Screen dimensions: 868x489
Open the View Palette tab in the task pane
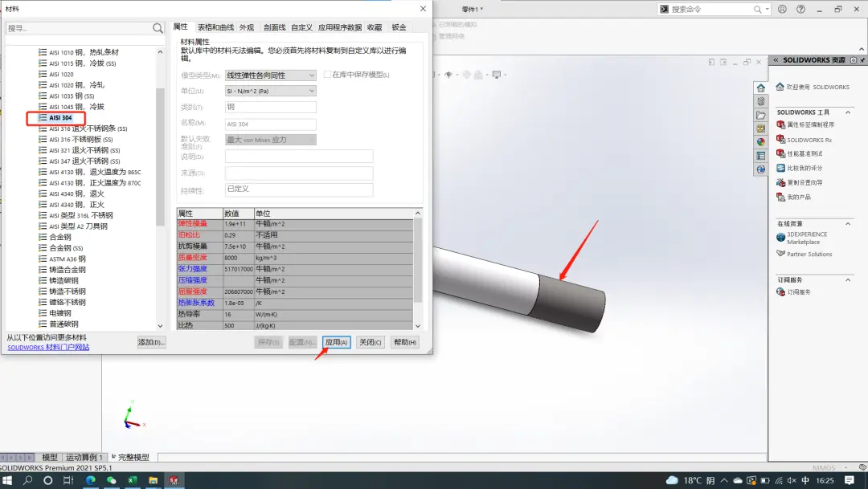761,128
